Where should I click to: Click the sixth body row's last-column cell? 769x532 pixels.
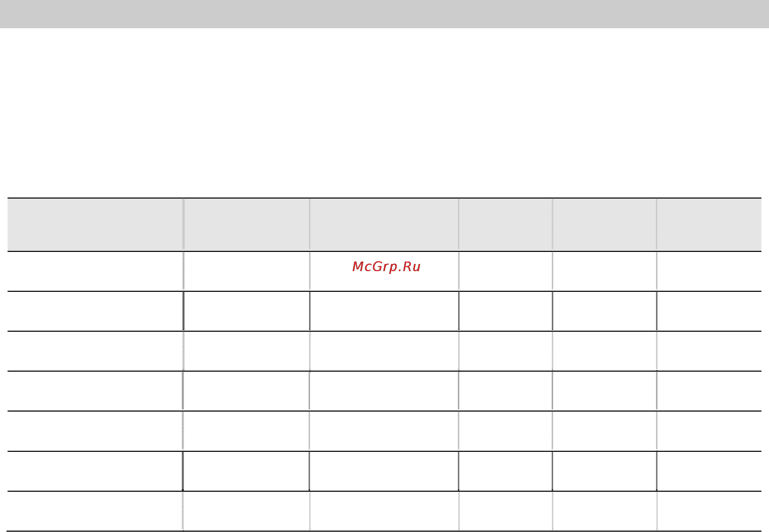pyautogui.click(x=709, y=471)
